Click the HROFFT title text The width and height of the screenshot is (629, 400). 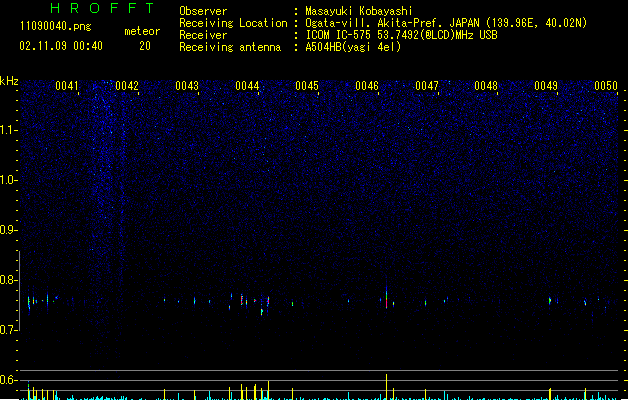102,8
